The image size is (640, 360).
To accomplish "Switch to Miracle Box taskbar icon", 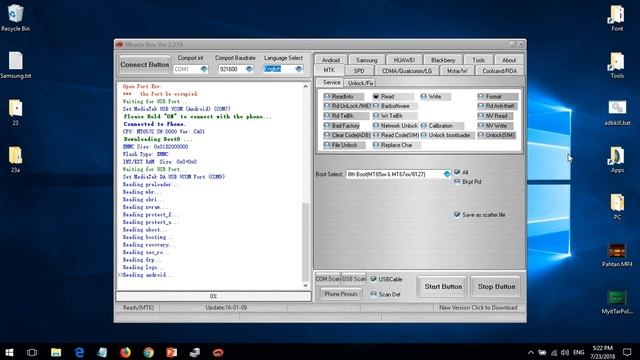I will coord(218,352).
